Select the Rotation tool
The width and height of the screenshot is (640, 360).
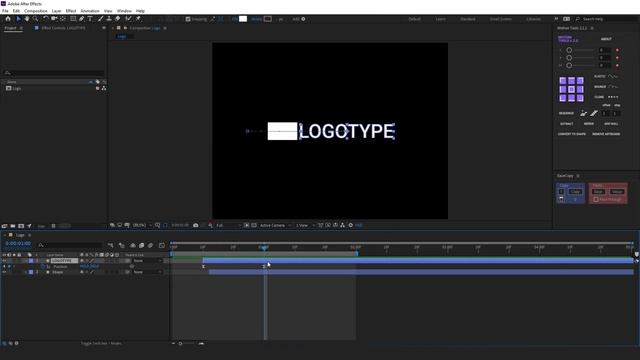click(45, 19)
